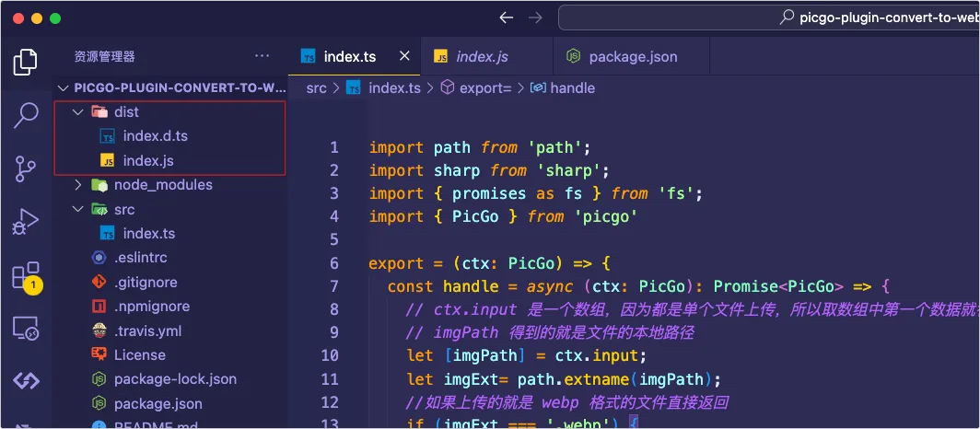Screen dimensions: 980x429
Task: Open Remote Explorer view
Action: pyautogui.click(x=26, y=328)
